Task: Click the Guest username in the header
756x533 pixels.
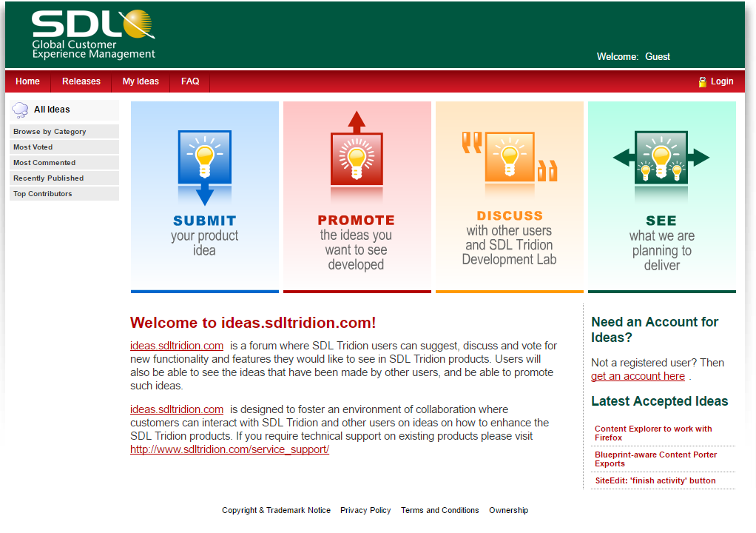Action: 658,57
